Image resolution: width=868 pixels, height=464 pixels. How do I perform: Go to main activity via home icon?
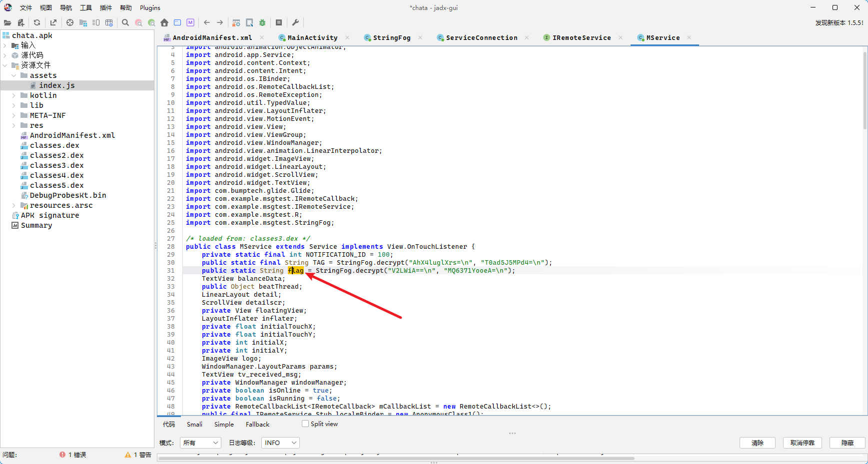[164, 22]
